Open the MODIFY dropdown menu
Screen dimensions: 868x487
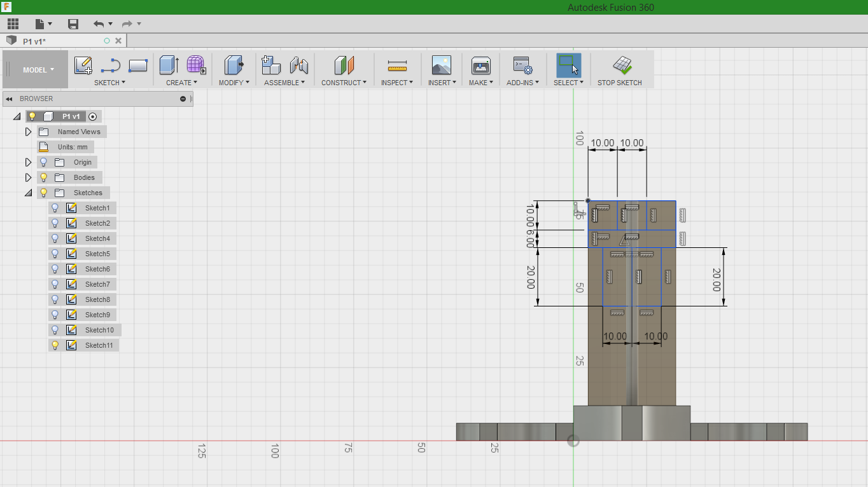click(x=234, y=83)
